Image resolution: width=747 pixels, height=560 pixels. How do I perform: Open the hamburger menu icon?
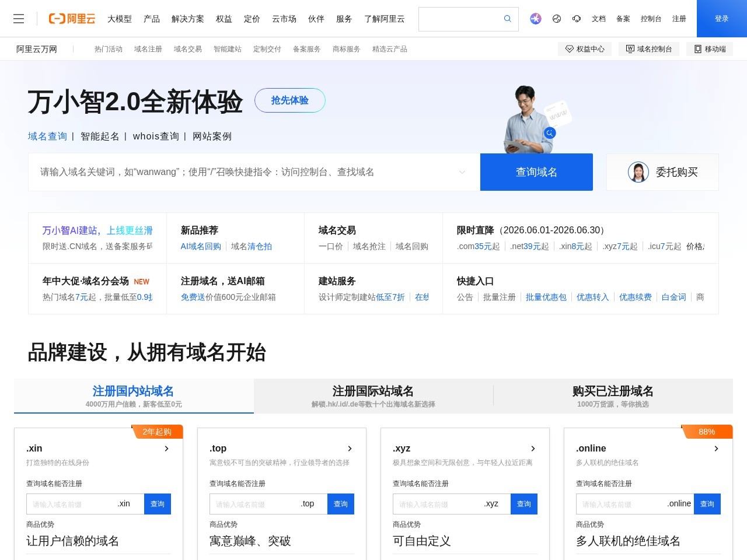tap(19, 19)
